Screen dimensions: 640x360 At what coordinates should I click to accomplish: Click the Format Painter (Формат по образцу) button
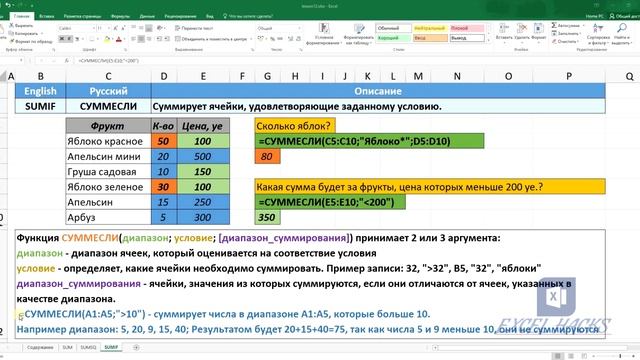(x=31, y=41)
